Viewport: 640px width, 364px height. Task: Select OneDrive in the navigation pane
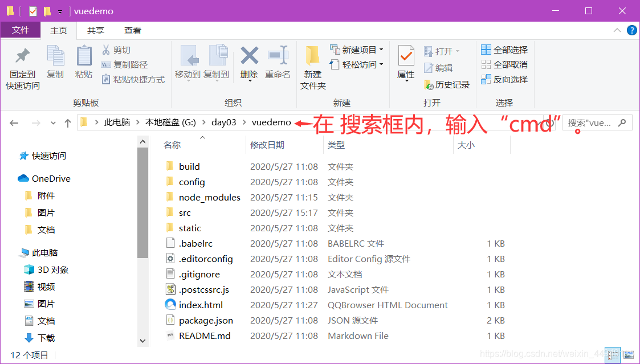pos(44,178)
